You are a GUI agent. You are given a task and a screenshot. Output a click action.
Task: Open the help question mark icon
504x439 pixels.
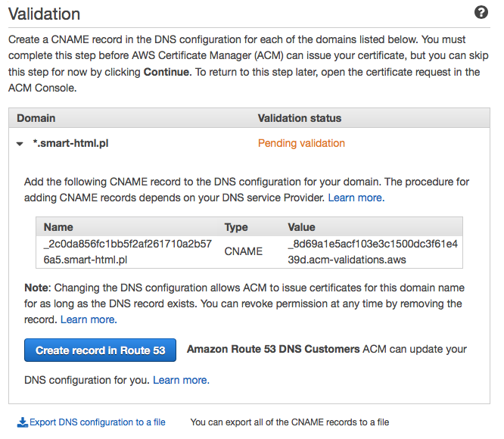click(x=481, y=12)
